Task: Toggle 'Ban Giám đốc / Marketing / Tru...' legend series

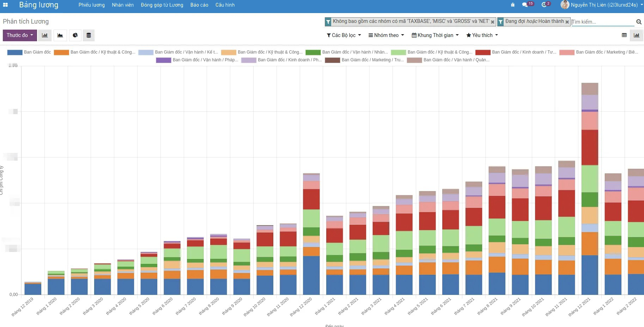Action: (364, 60)
